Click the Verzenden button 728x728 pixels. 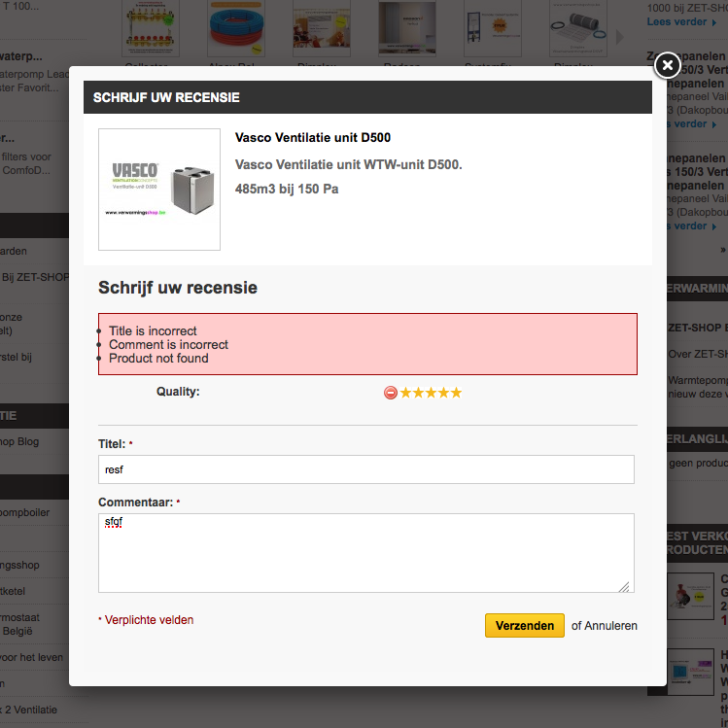pos(525,625)
